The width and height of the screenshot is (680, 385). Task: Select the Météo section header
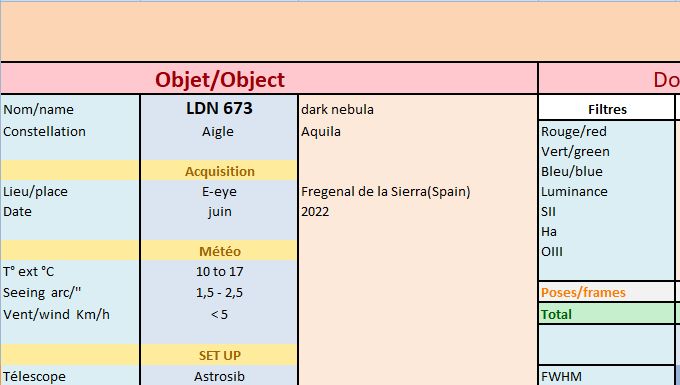pyautogui.click(x=219, y=251)
